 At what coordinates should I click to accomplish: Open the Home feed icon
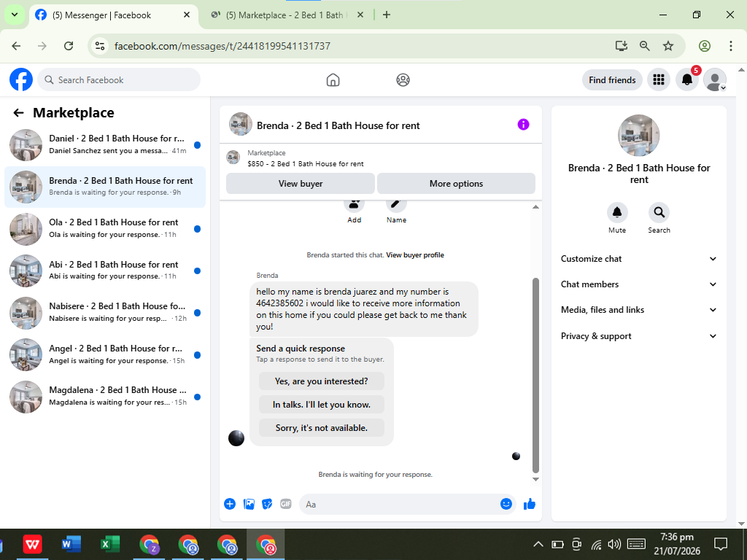[x=333, y=80]
